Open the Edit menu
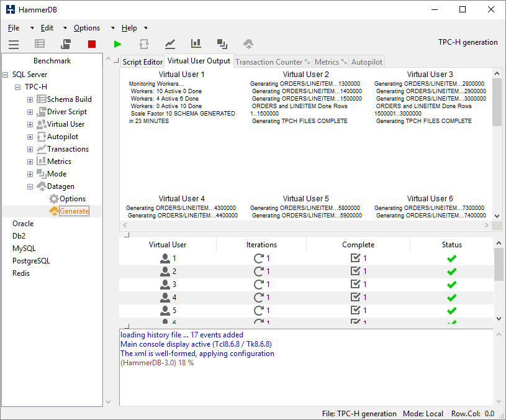This screenshot has height=420, width=506. pyautogui.click(x=47, y=28)
